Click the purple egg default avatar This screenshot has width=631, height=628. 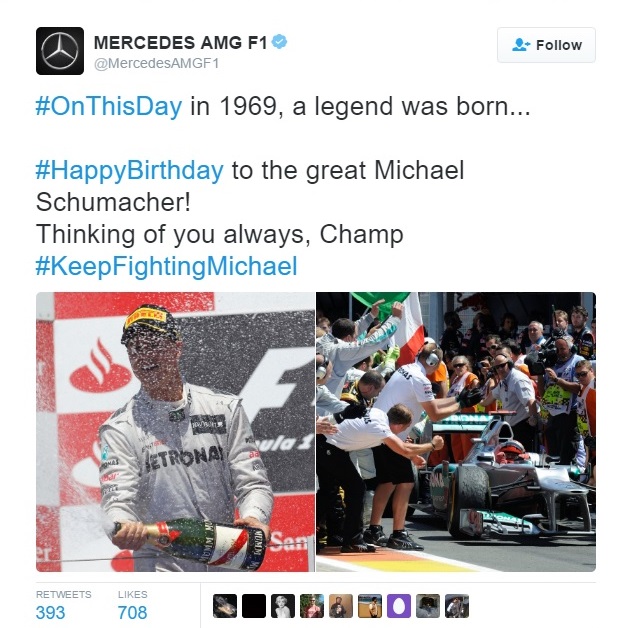tap(399, 606)
